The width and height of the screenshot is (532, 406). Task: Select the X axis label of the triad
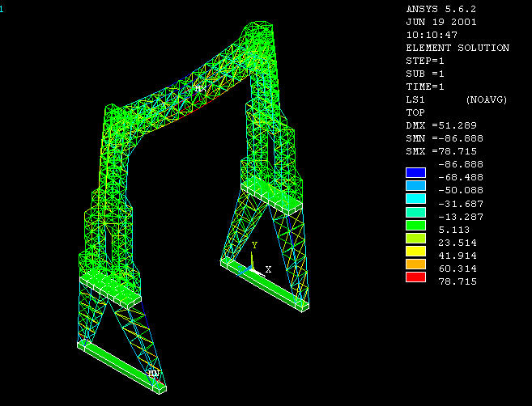coord(268,269)
